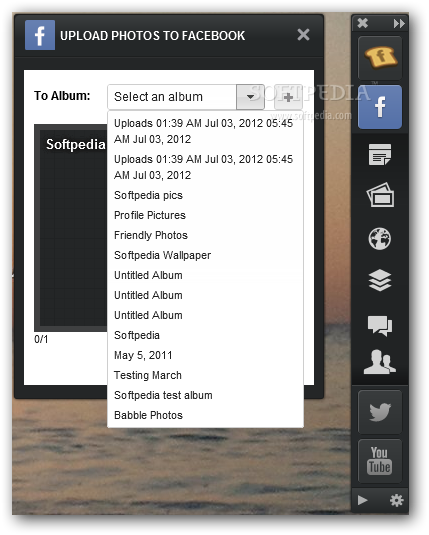Create a new album with plus button
429x535 pixels.
pyautogui.click(x=288, y=97)
